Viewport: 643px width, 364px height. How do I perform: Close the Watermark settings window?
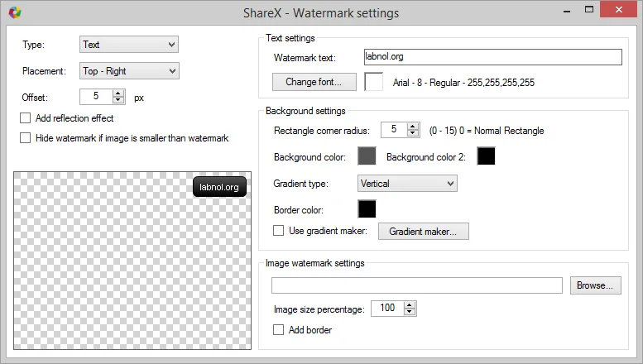(x=619, y=9)
